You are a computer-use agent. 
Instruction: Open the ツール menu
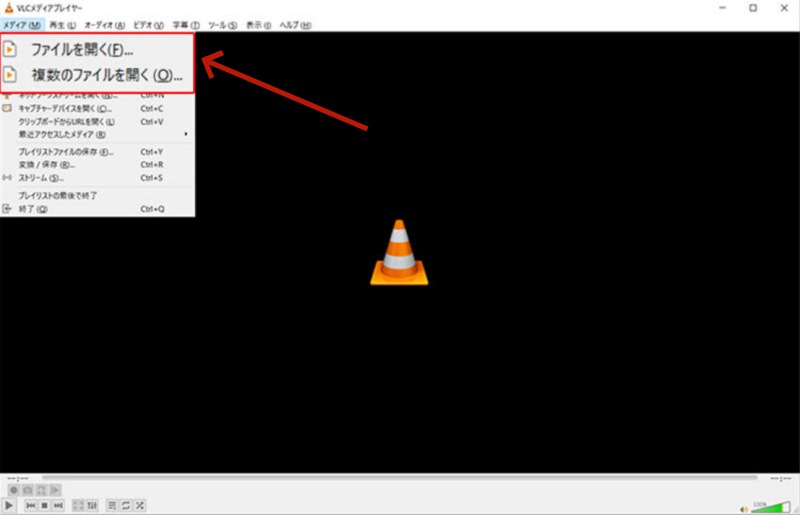tap(222, 25)
